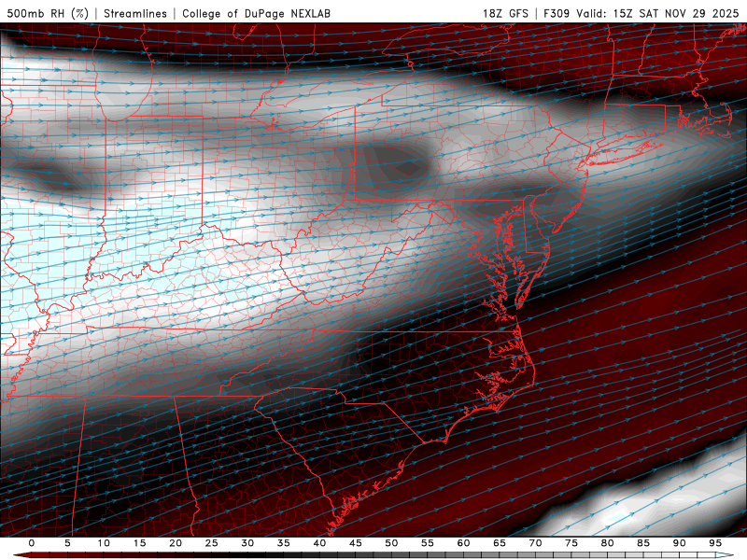Image resolution: width=747 pixels, height=560 pixels.
Task: Click the "20" humidity scale value
Action: [176, 543]
